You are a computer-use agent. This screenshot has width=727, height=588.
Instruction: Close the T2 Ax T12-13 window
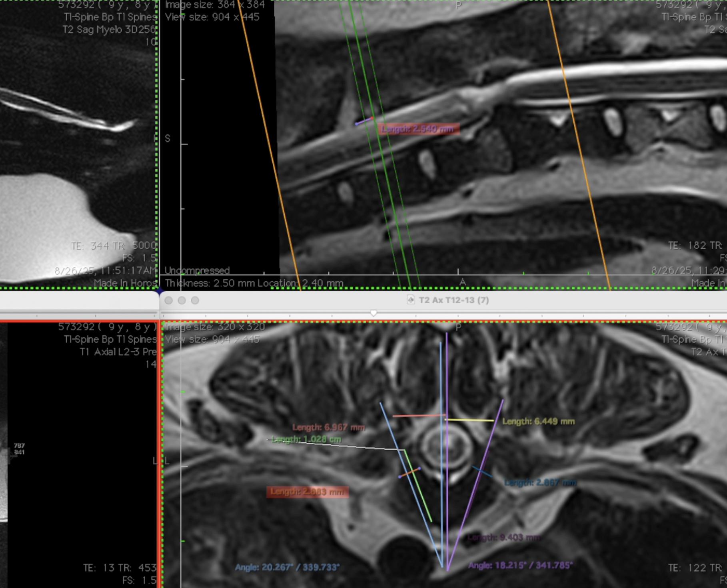click(169, 300)
